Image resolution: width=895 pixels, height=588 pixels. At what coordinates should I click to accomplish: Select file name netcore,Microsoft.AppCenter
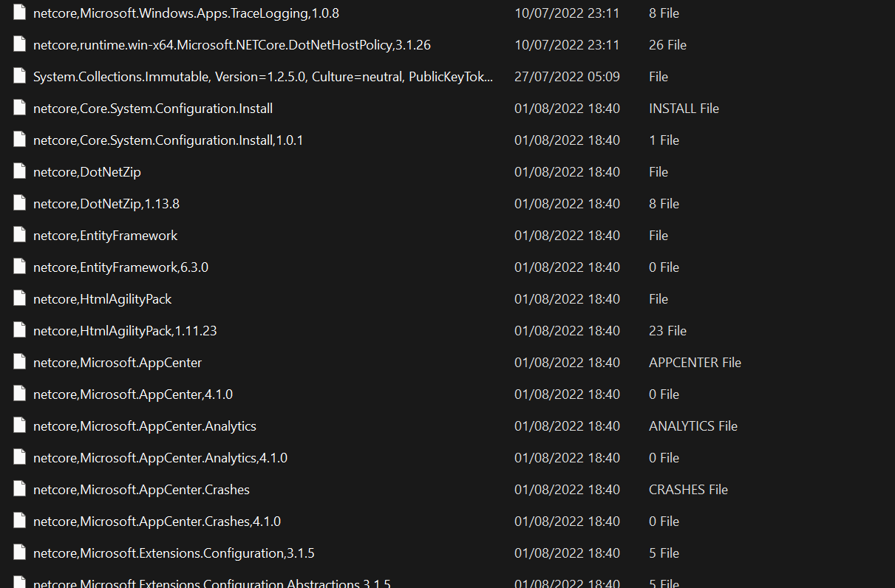pyautogui.click(x=118, y=363)
